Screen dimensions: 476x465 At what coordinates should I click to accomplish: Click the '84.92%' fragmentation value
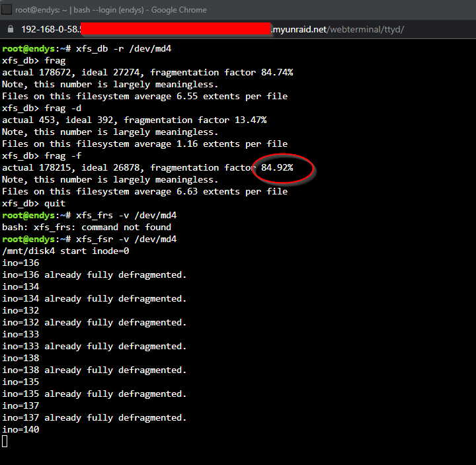[277, 167]
